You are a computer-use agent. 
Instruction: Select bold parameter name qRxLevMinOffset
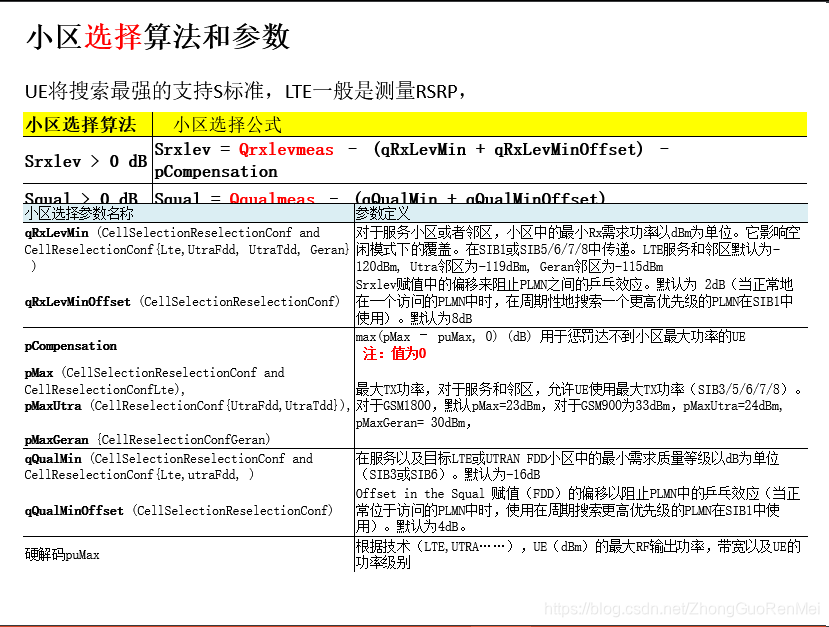[77, 302]
